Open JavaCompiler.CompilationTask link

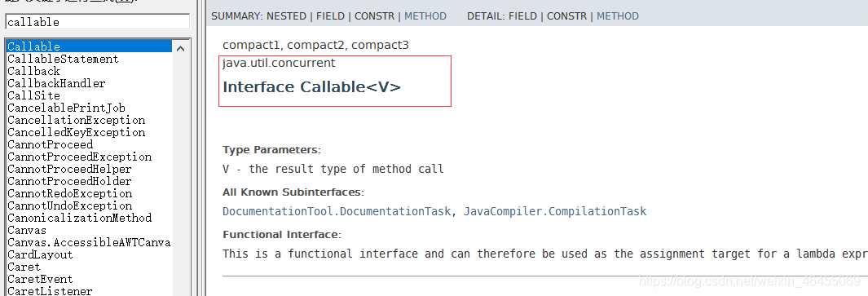pos(555,211)
